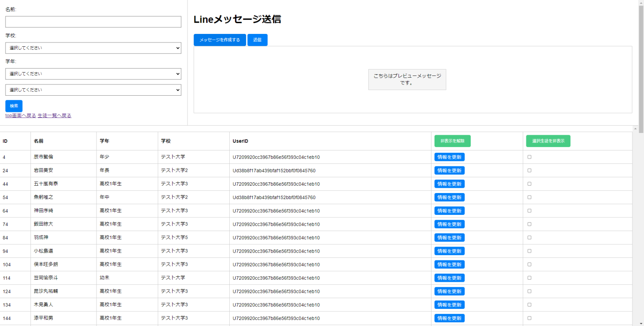Open the 学校 dropdown

pyautogui.click(x=93, y=48)
